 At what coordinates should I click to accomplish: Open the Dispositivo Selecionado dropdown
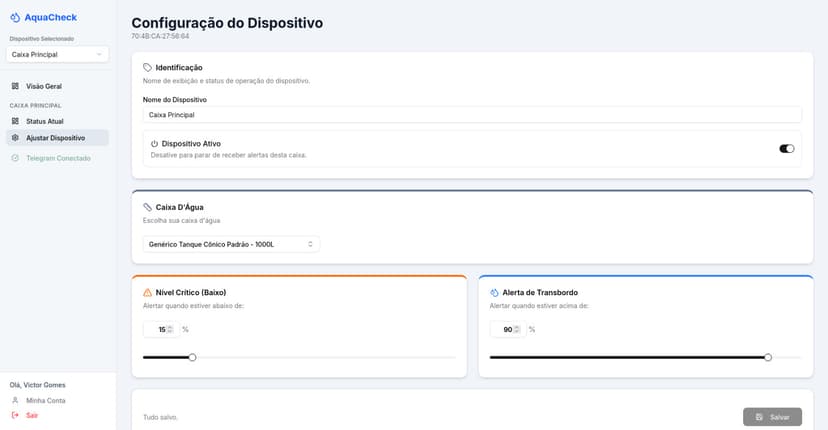click(57, 54)
